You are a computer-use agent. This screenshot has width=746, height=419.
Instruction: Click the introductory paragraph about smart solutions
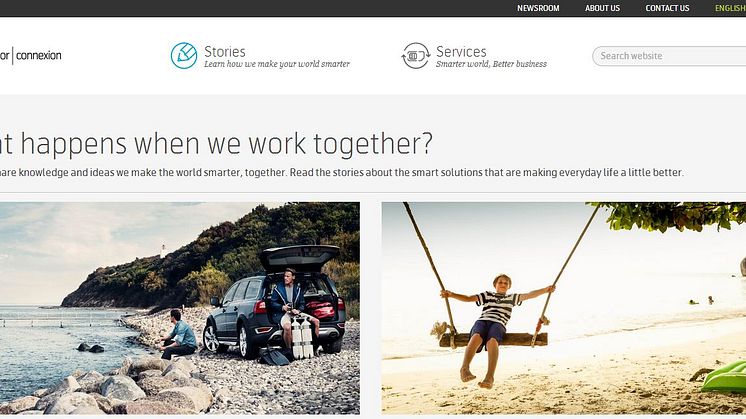coord(342,172)
